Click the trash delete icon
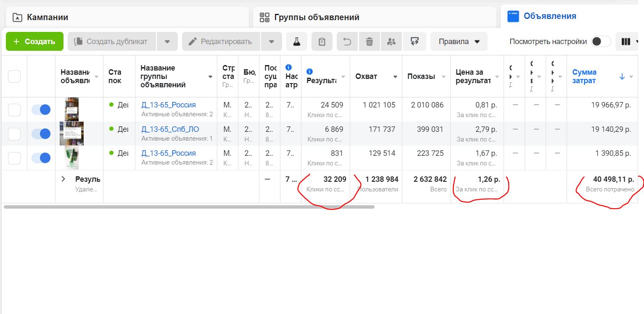 pos(370,42)
